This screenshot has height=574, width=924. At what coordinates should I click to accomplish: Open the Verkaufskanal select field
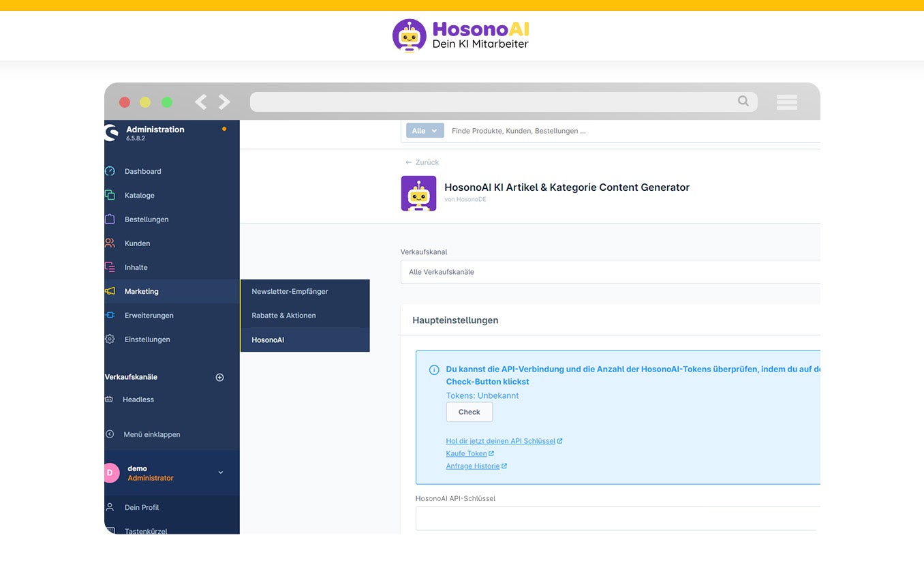(611, 272)
